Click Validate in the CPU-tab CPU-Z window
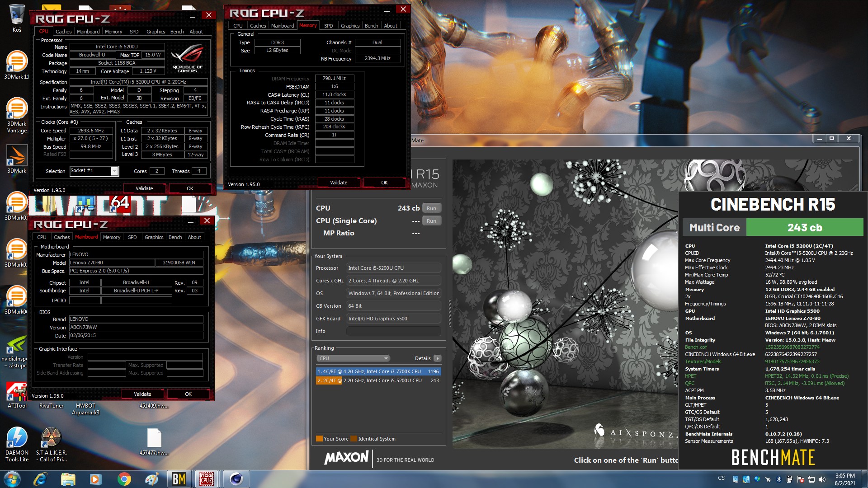This screenshot has width=868, height=488. [144, 188]
